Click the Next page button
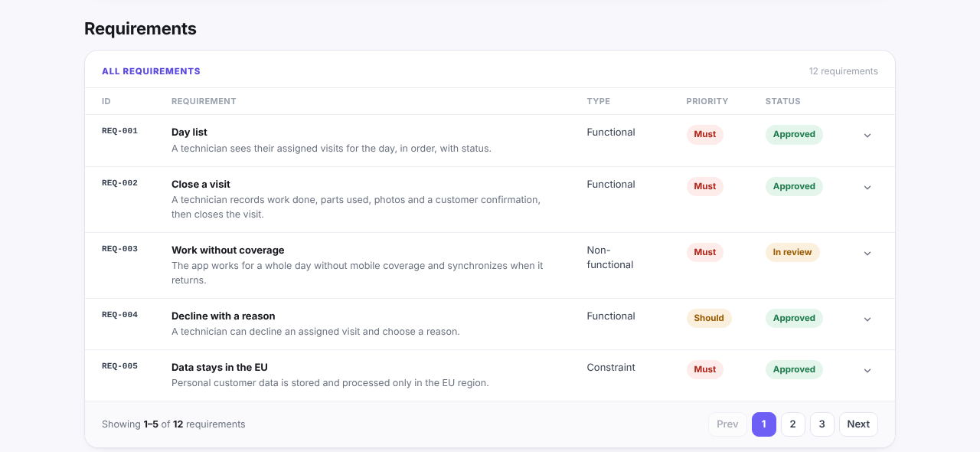 pos(858,424)
